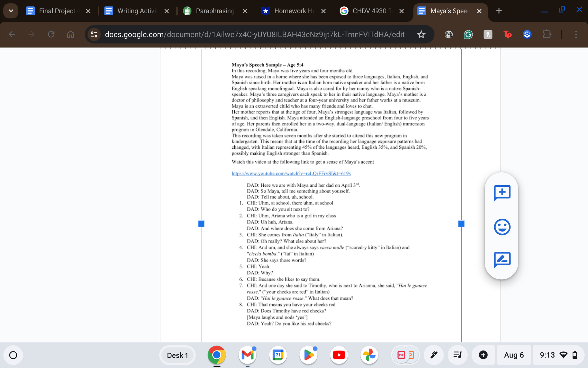Click the Suggest edits icon
The height and width of the screenshot is (368, 588).
[x=502, y=260]
